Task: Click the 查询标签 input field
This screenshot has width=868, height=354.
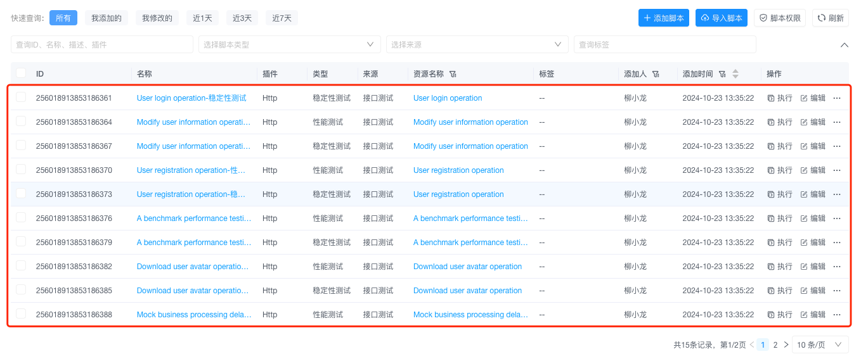Action: (665, 44)
